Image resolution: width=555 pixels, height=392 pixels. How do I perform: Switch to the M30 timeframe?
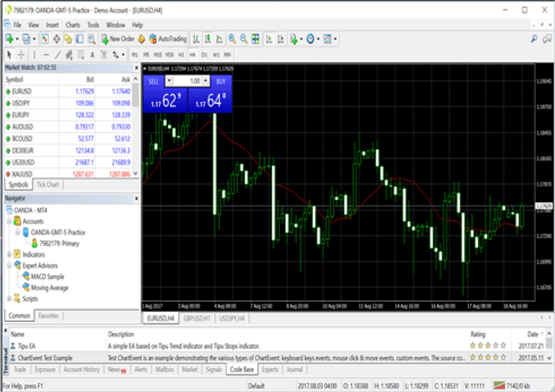pos(170,55)
